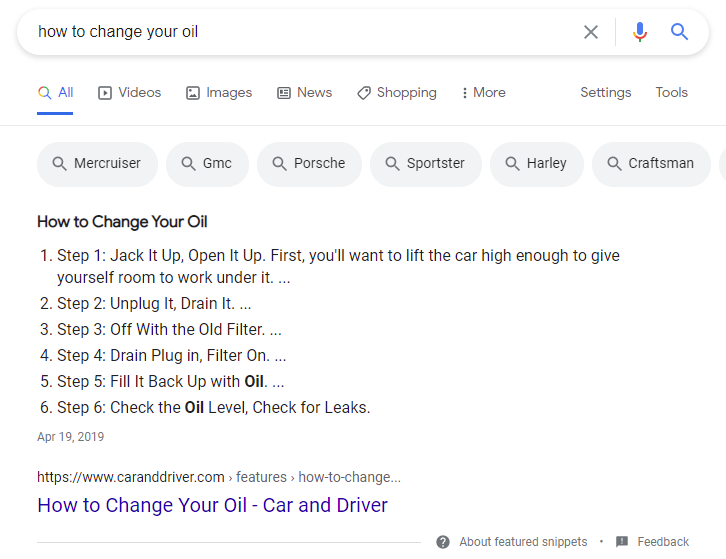This screenshot has height=559, width=726.
Task: Go to the Shopping results tab
Action: pos(396,93)
